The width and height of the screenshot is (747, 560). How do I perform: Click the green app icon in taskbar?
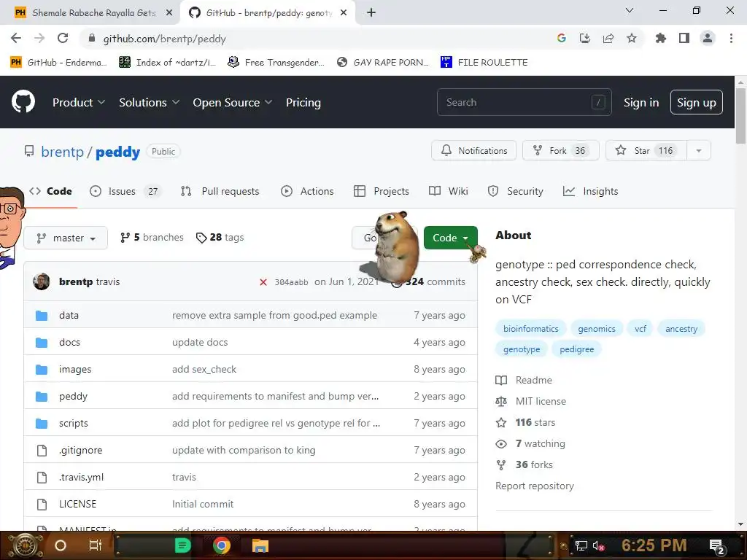point(183,545)
